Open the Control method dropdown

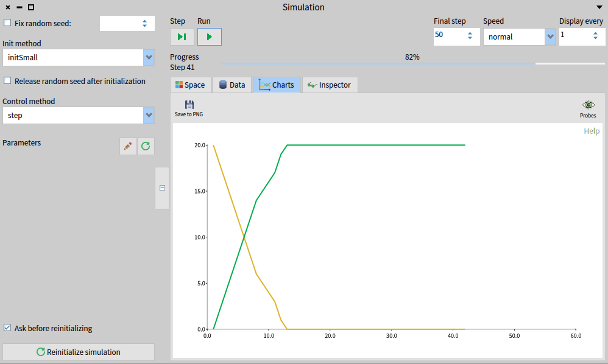pyautogui.click(x=149, y=115)
